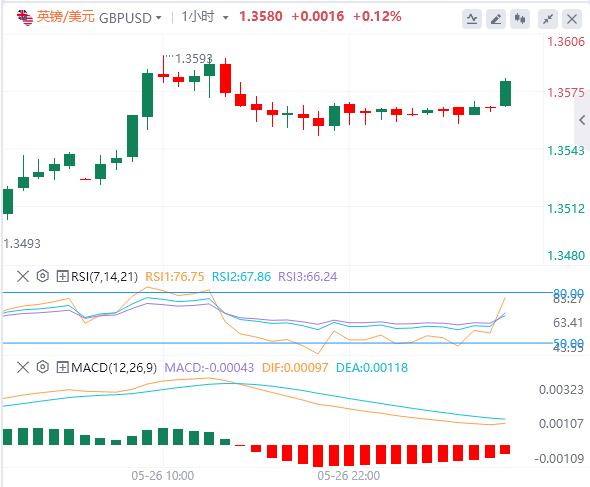Click the 1.3575 price axis label

coord(566,93)
